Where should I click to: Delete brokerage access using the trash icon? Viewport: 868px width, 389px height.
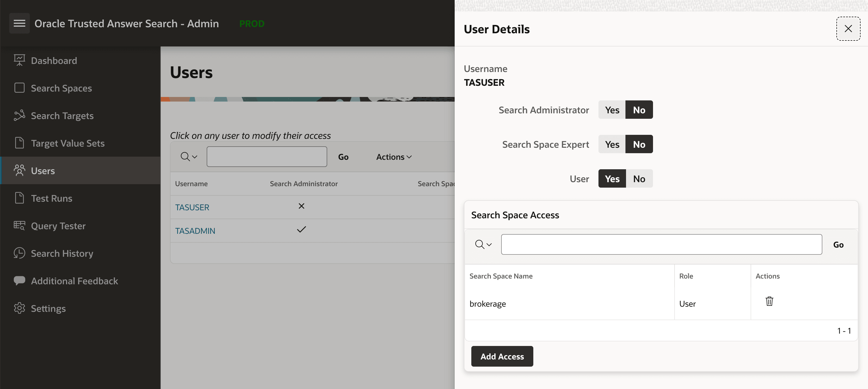point(769,301)
